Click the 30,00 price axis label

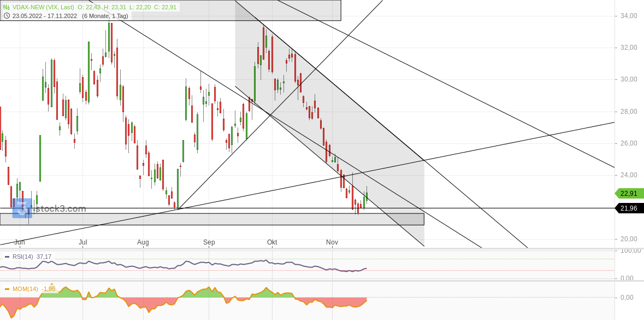coord(629,79)
